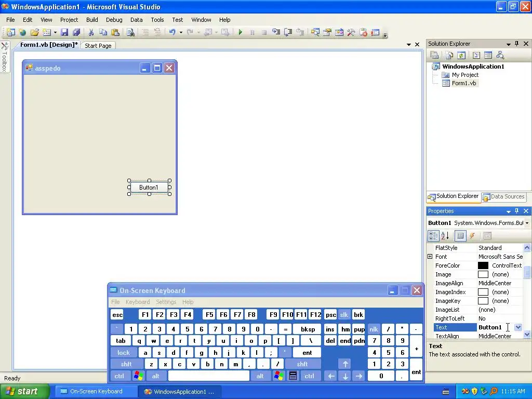Click Show All Files in Solution Explorer
Image resolution: width=532 pixels, height=399 pixels.
[x=449, y=55]
